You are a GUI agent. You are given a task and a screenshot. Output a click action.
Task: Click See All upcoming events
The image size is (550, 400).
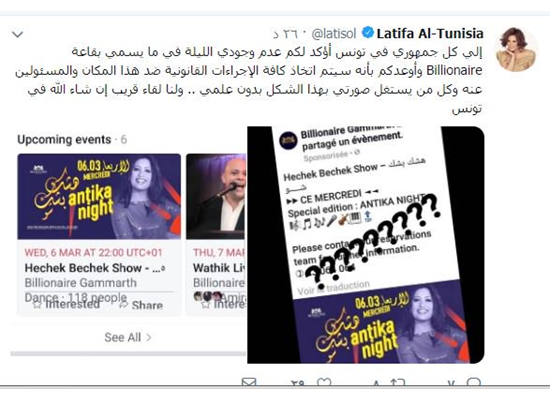[x=128, y=337]
